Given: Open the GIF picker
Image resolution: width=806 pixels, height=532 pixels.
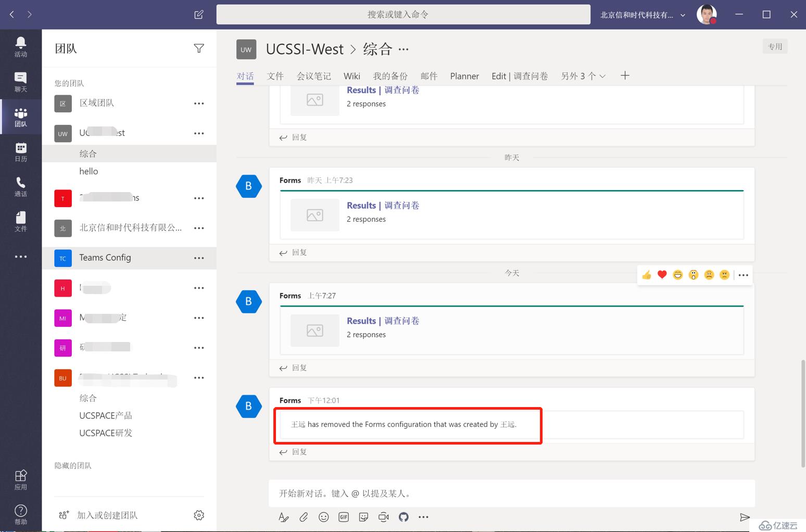Looking at the screenshot, I should click(344, 517).
